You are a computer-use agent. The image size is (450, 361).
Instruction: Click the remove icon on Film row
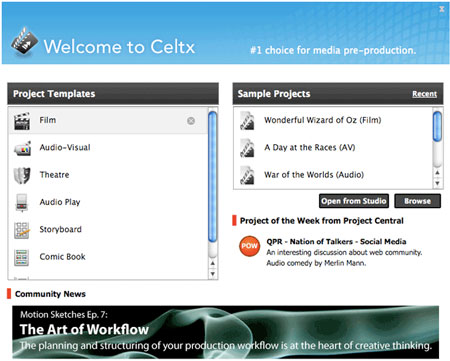(191, 121)
